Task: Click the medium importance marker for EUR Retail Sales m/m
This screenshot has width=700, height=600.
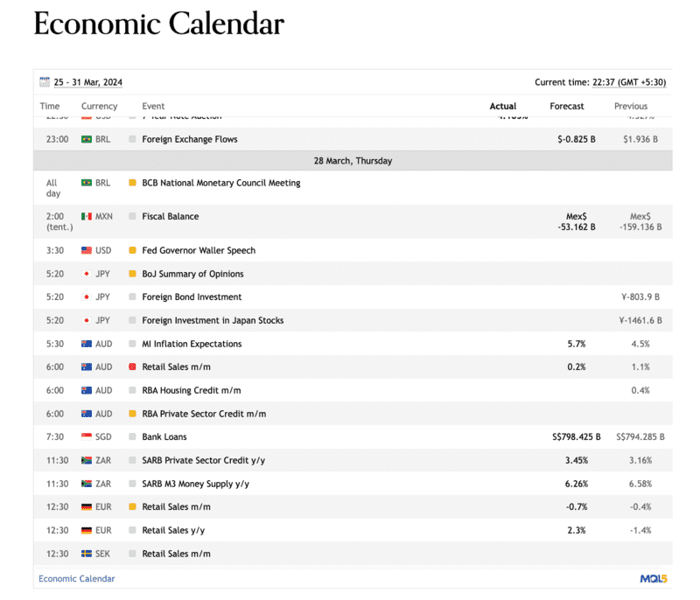Action: (132, 506)
